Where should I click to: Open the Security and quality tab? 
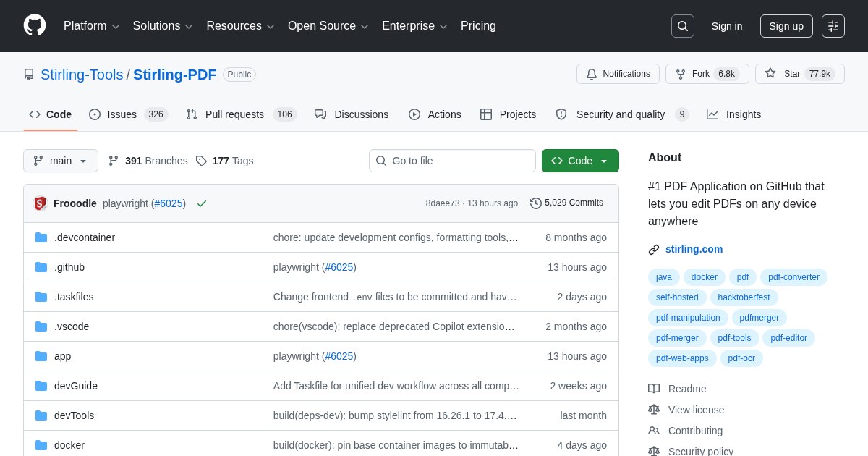tap(622, 114)
